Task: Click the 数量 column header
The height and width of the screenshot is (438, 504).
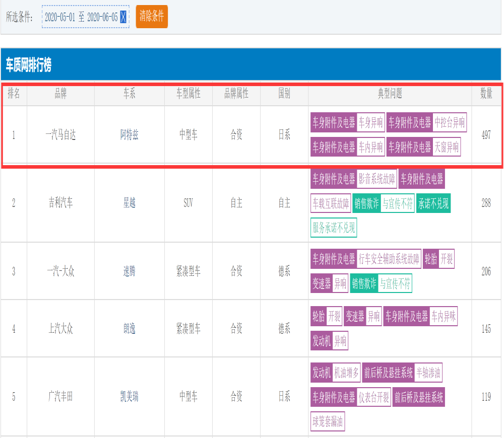Action: pos(486,94)
